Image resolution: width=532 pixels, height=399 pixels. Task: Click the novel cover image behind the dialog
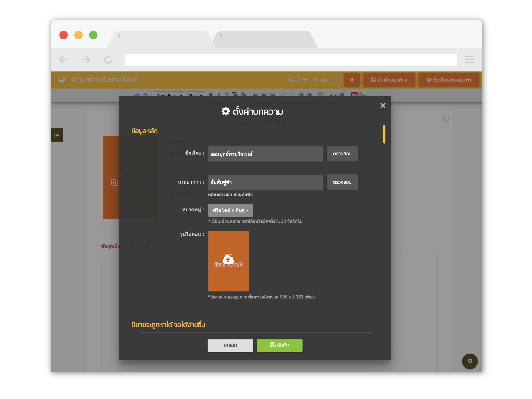pos(111,178)
